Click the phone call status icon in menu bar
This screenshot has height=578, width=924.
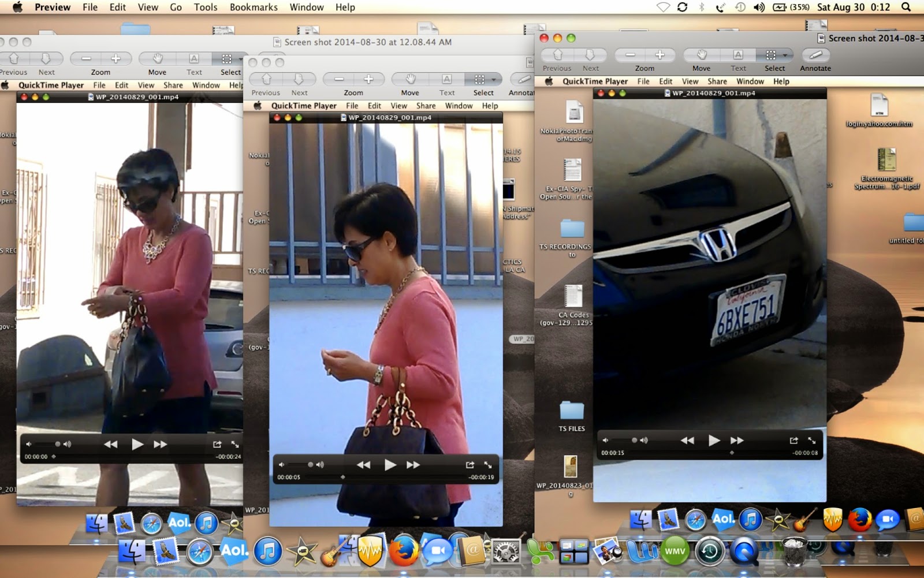tap(721, 7)
